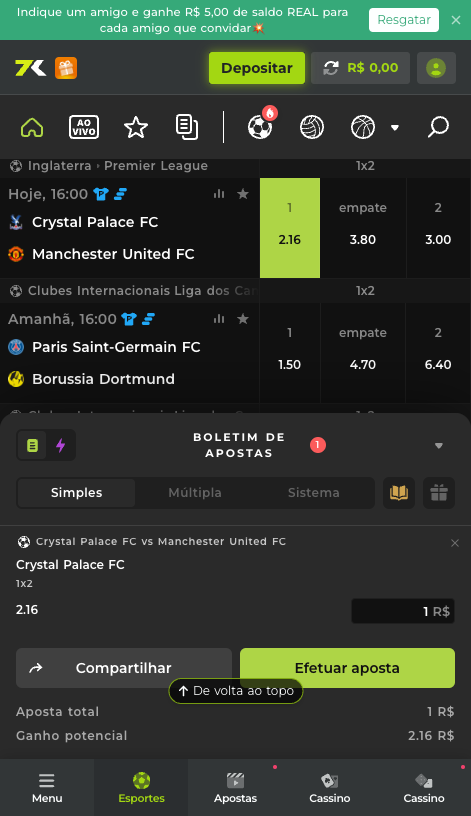Click the Resgatar referral button
This screenshot has height=816, width=471.
coord(404,20)
